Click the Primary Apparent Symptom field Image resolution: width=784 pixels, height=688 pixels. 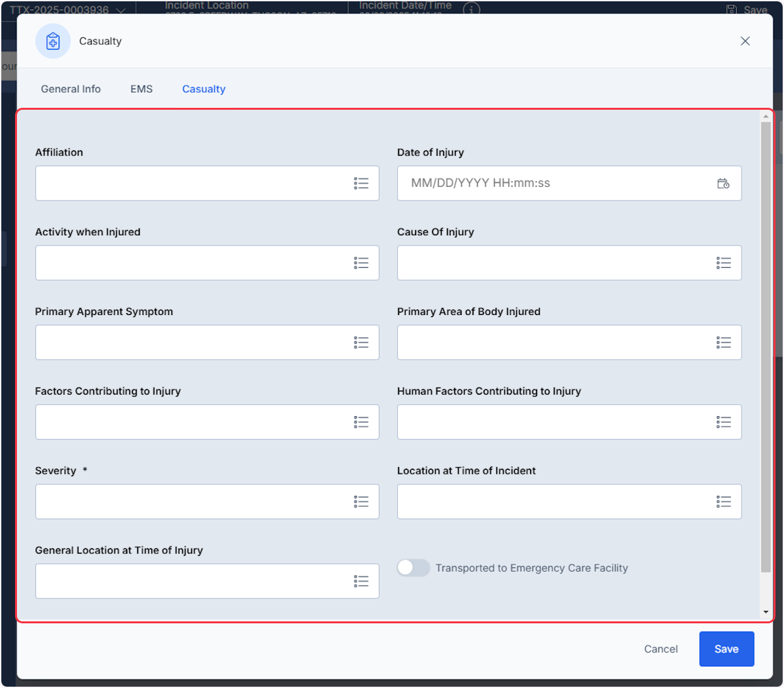click(x=207, y=343)
